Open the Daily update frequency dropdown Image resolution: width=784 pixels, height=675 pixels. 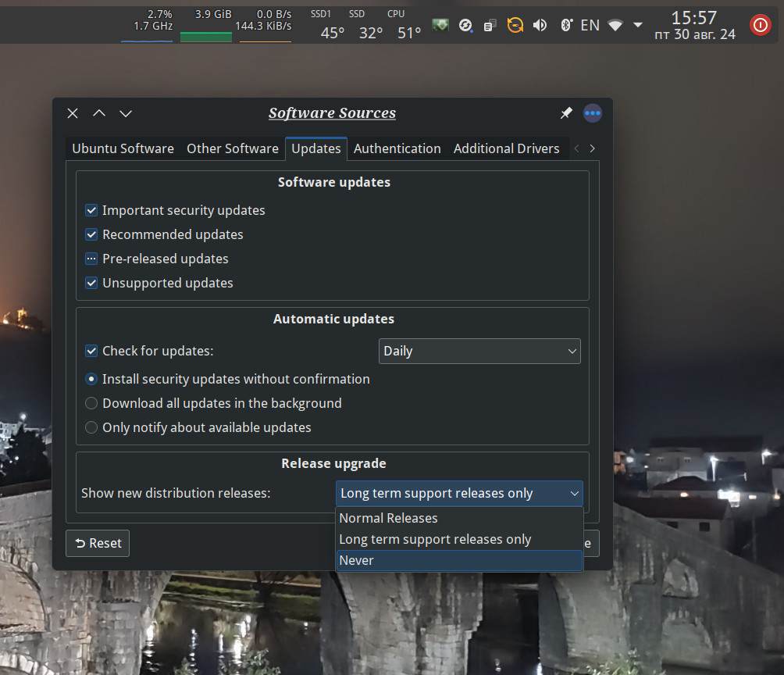(x=479, y=352)
